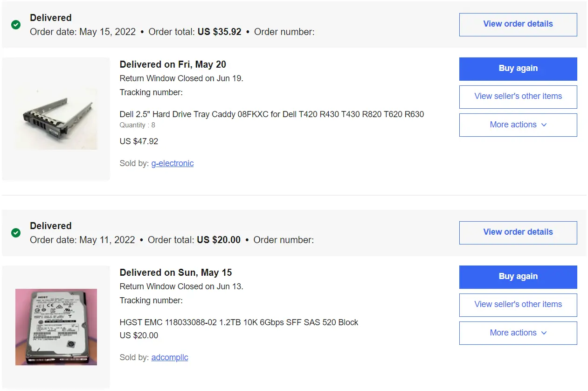Click the Tracking number label of the Dell order

[151, 92]
